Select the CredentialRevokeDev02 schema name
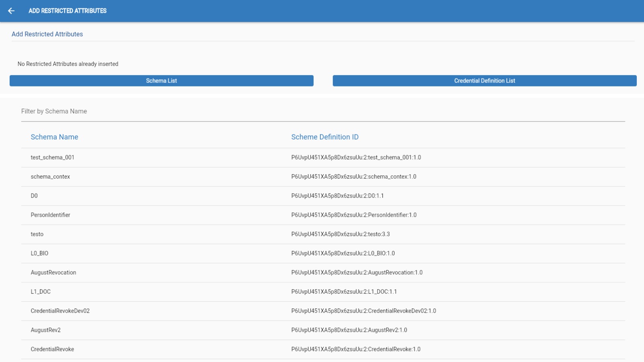This screenshot has height=362, width=644. (x=60, y=311)
